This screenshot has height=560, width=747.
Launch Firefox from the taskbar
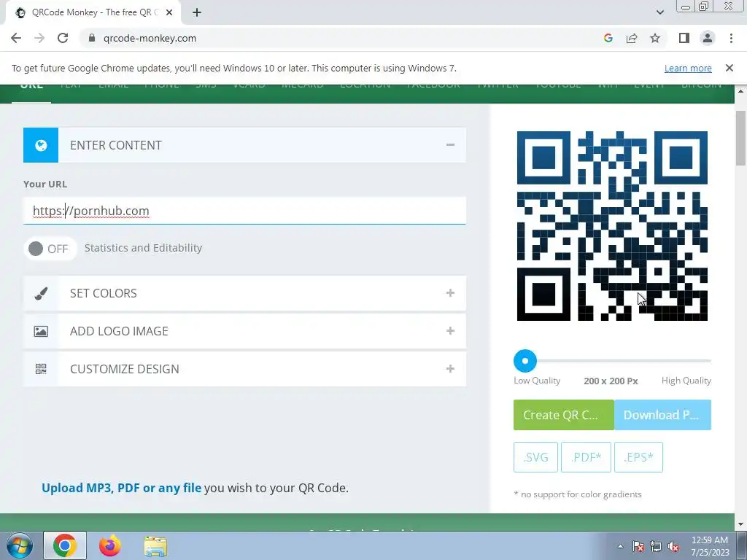point(109,545)
